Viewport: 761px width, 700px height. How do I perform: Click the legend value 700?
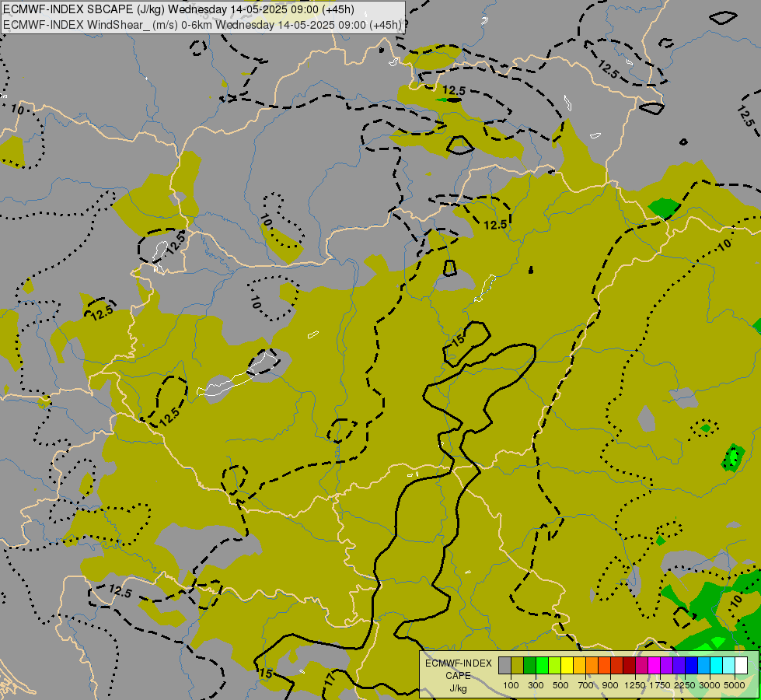tap(586, 685)
